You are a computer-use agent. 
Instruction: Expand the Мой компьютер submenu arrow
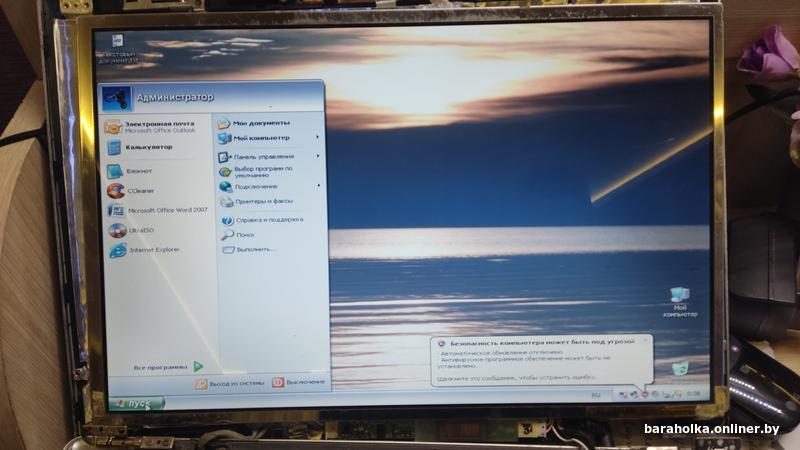click(x=317, y=137)
